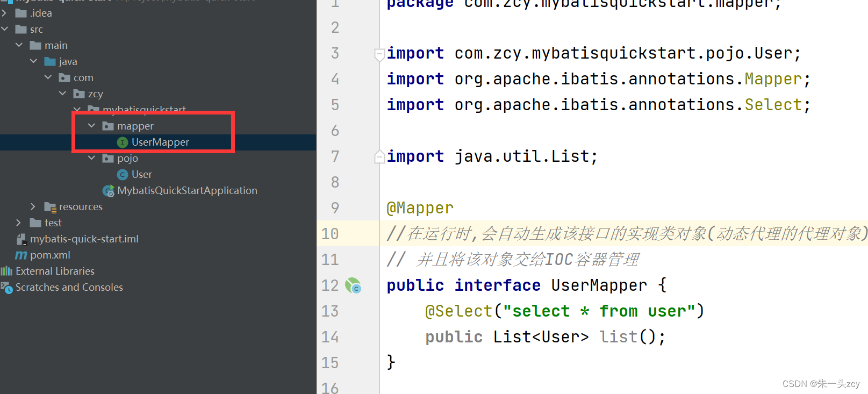This screenshot has width=868, height=394.
Task: Open MybatisQuickStartApplication in the project tree
Action: coord(187,190)
